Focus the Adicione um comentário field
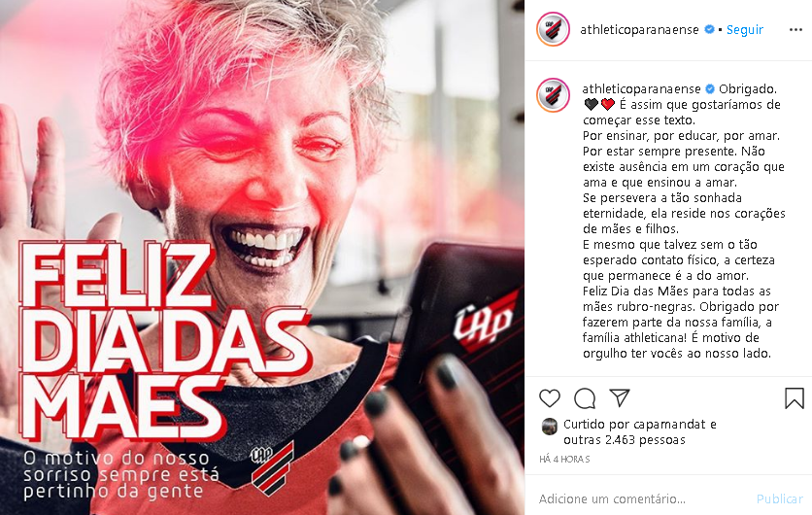The height and width of the screenshot is (515, 812). (642, 498)
